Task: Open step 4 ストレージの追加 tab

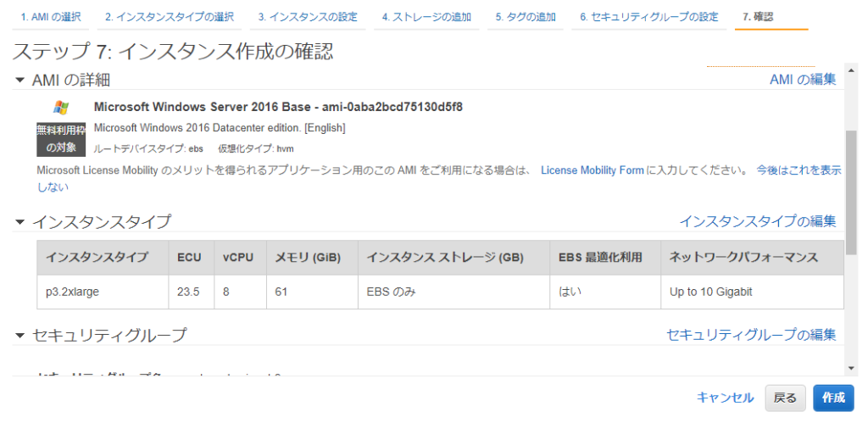Action: pos(426,17)
